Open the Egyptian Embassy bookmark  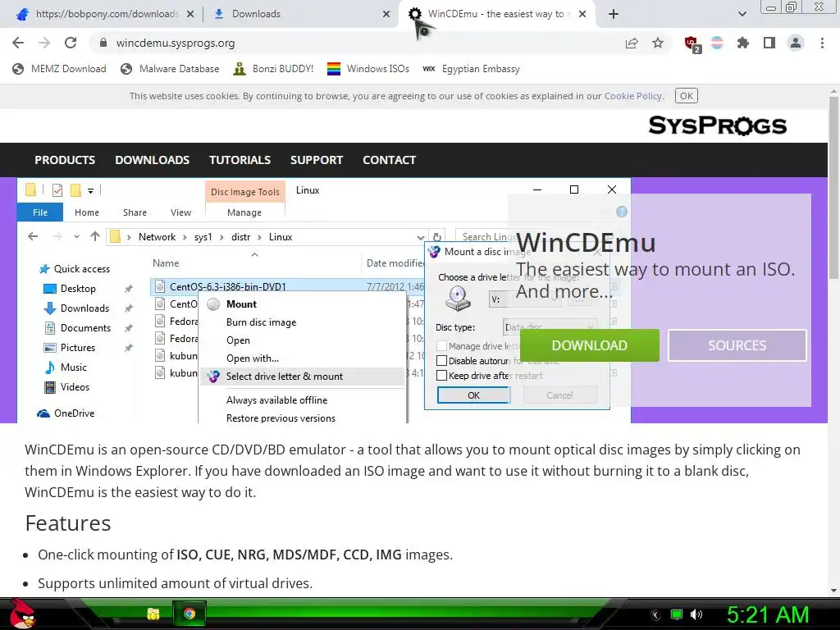(x=472, y=69)
